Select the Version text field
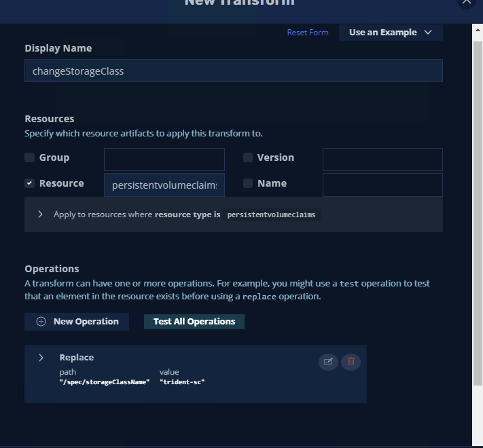 tap(382, 160)
